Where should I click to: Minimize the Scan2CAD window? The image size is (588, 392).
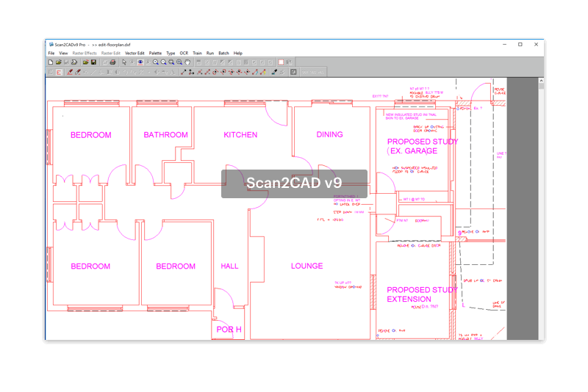tap(504, 44)
